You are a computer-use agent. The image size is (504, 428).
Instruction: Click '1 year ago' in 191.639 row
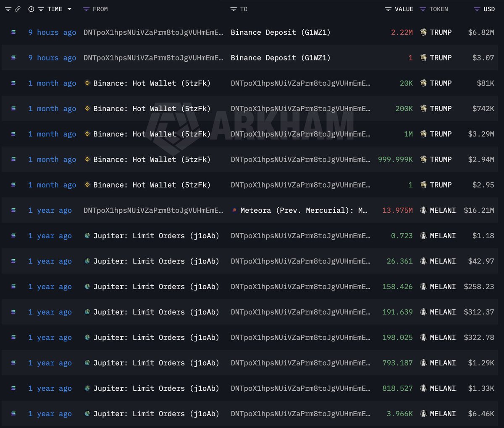(50, 312)
